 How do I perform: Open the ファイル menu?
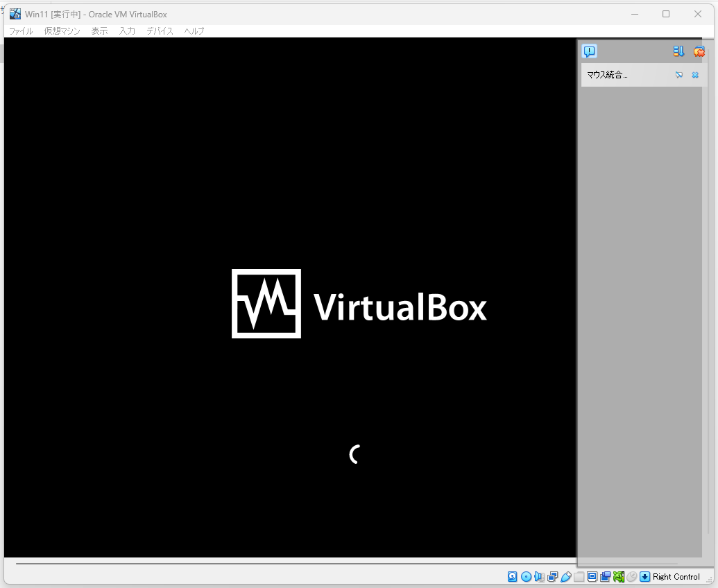[21, 31]
